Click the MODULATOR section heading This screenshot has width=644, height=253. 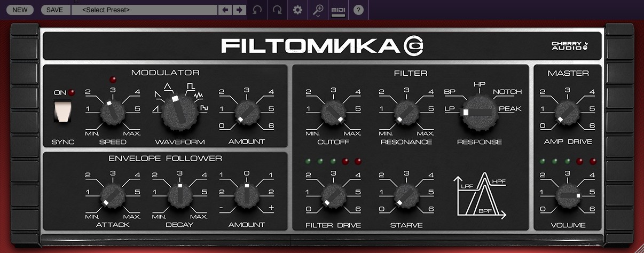(166, 73)
